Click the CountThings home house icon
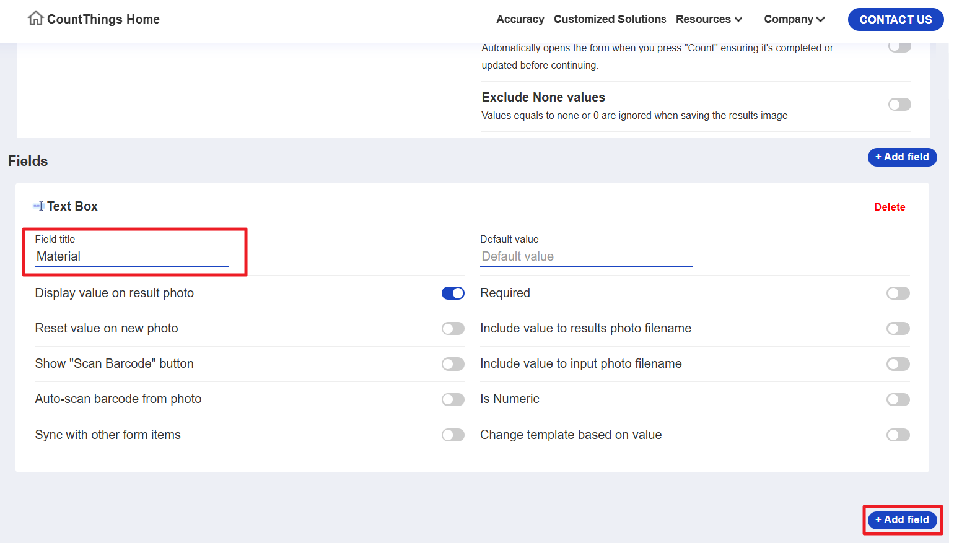This screenshot has width=980, height=543. [x=35, y=19]
